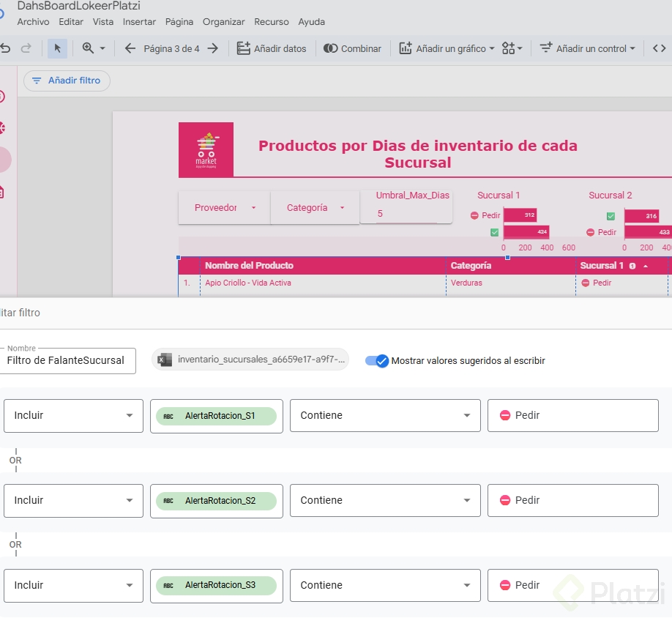Toggle Mostrar valores sugeridos al escribir switch
Screen dimensions: 672x618
(377, 361)
